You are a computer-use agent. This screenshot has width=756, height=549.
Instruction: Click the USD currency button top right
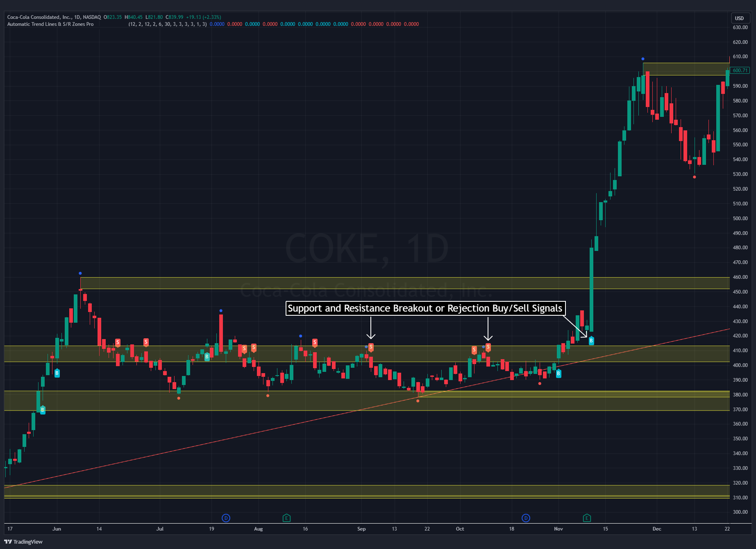pos(740,18)
